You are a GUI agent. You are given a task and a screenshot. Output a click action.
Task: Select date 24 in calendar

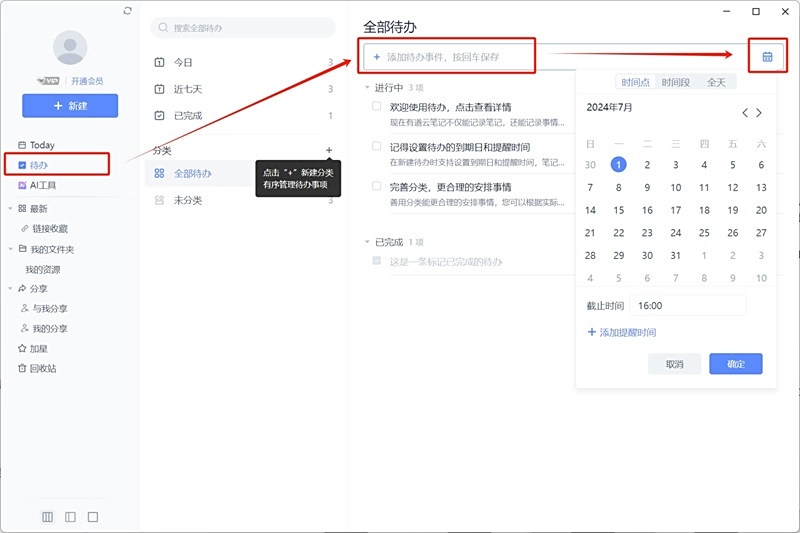pyautogui.click(x=676, y=233)
